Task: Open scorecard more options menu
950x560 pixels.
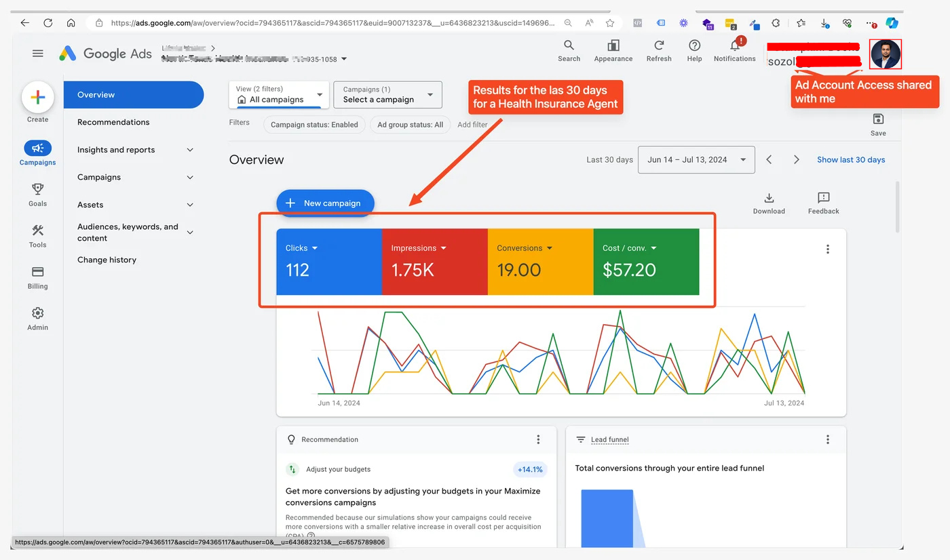Action: tap(828, 249)
